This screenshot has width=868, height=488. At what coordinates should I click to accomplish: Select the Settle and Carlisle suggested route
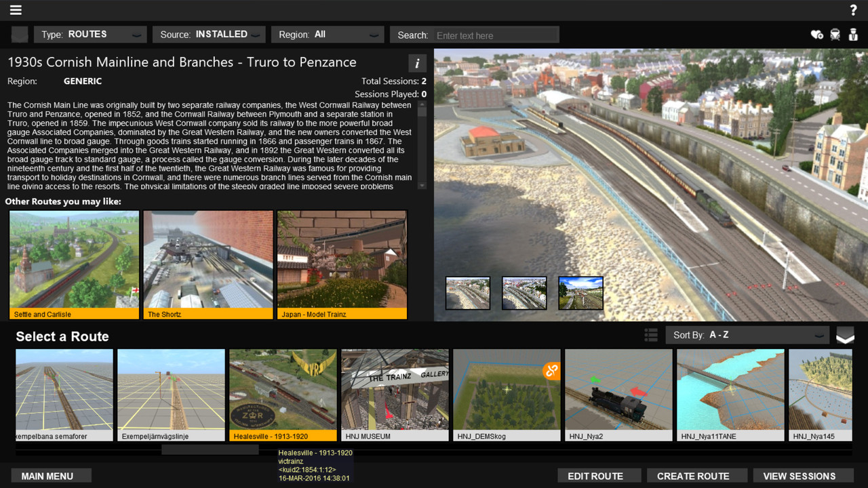tap(74, 264)
